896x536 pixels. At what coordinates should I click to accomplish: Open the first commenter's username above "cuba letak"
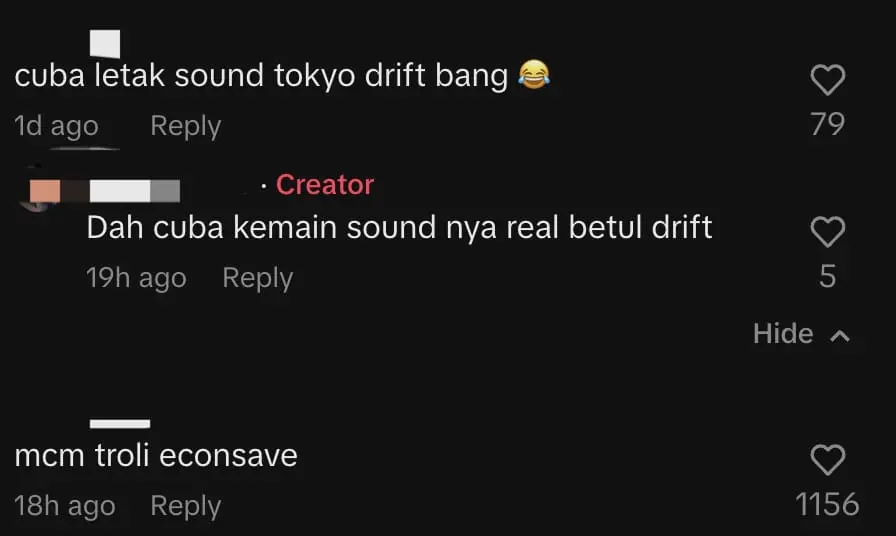tap(105, 43)
